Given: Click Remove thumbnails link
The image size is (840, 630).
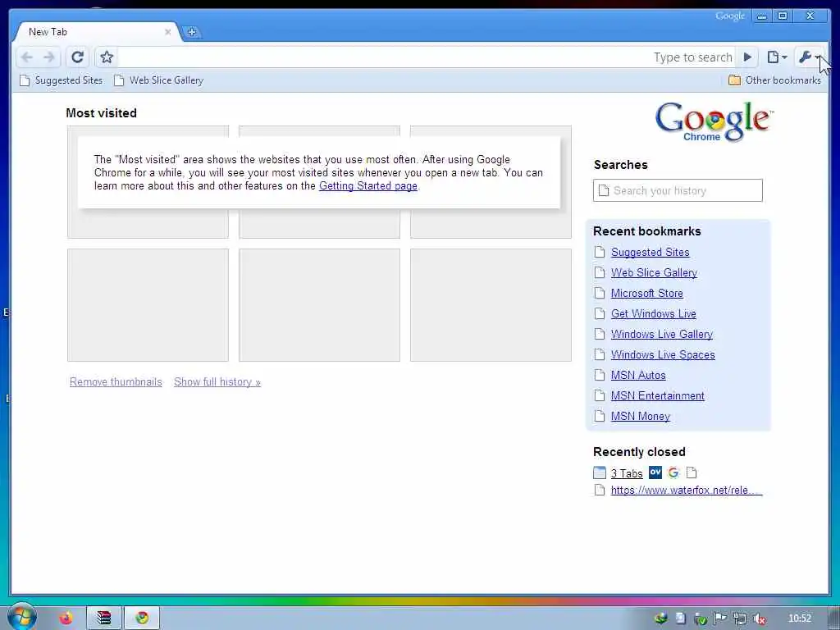Looking at the screenshot, I should coord(116,382).
